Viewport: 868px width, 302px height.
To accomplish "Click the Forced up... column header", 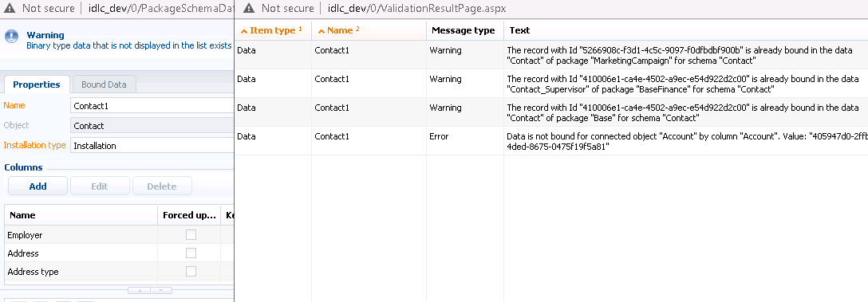I will 189,215.
